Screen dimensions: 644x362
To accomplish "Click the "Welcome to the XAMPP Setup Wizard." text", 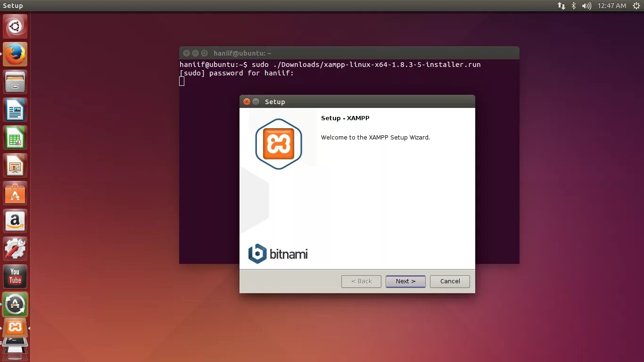I will [375, 138].
